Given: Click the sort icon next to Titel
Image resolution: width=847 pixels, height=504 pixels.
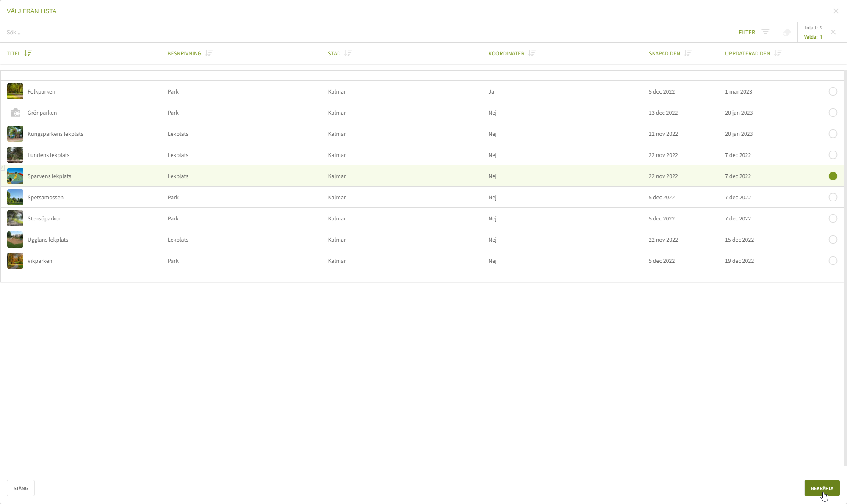Looking at the screenshot, I should (x=28, y=53).
